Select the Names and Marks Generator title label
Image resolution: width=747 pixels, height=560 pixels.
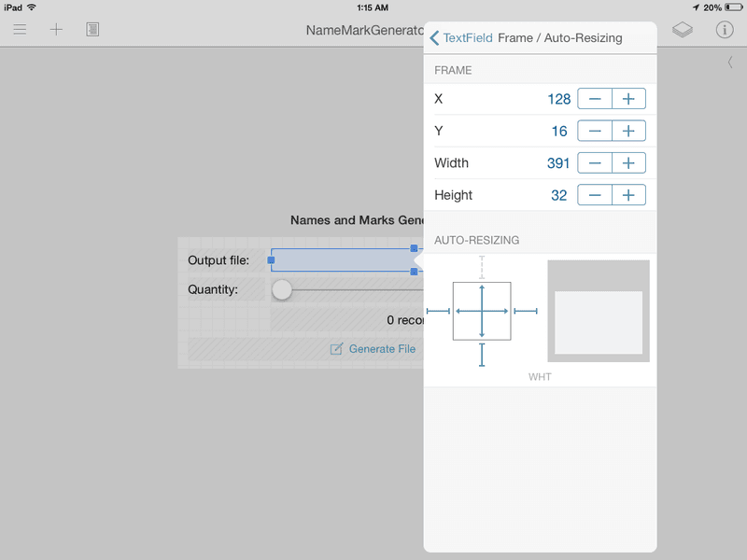(x=357, y=220)
